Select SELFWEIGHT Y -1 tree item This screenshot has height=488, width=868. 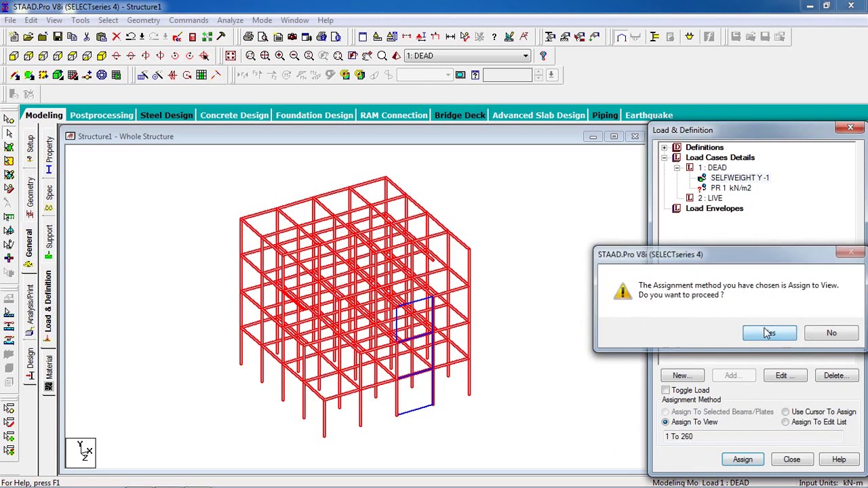(739, 178)
